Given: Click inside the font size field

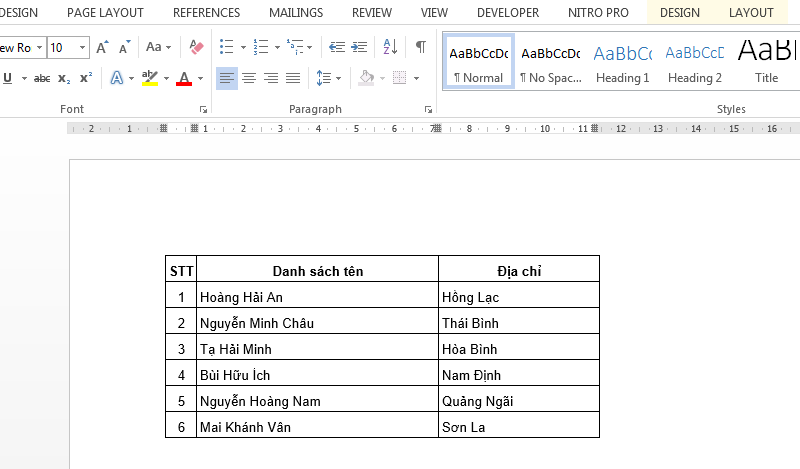Looking at the screenshot, I should pos(62,47).
